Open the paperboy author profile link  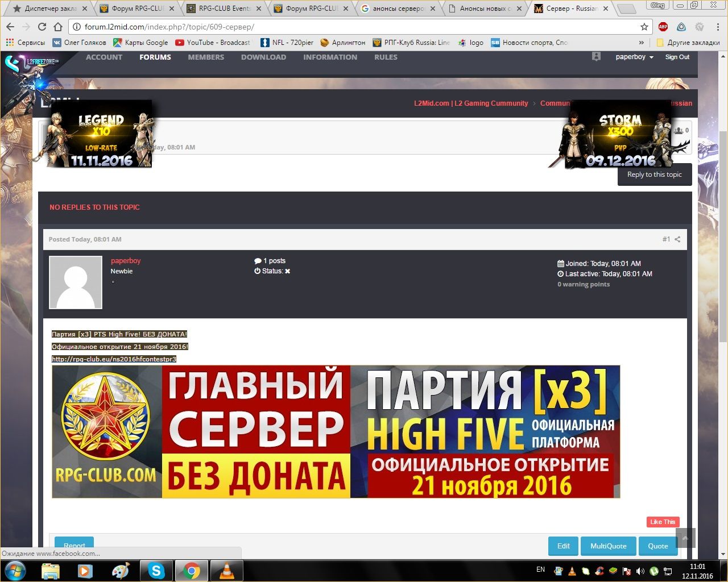pyautogui.click(x=126, y=261)
